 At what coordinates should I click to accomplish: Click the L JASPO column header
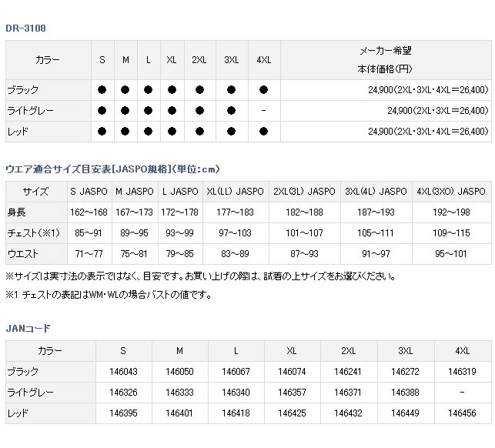click(180, 192)
